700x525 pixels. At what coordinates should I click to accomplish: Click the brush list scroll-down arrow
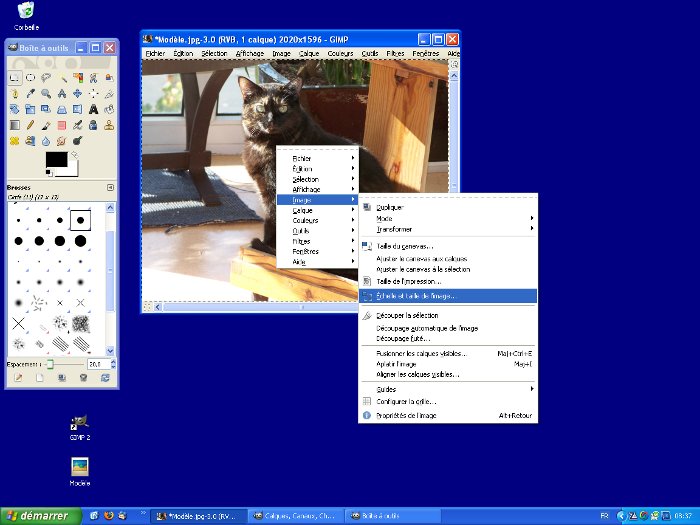pyautogui.click(x=110, y=351)
